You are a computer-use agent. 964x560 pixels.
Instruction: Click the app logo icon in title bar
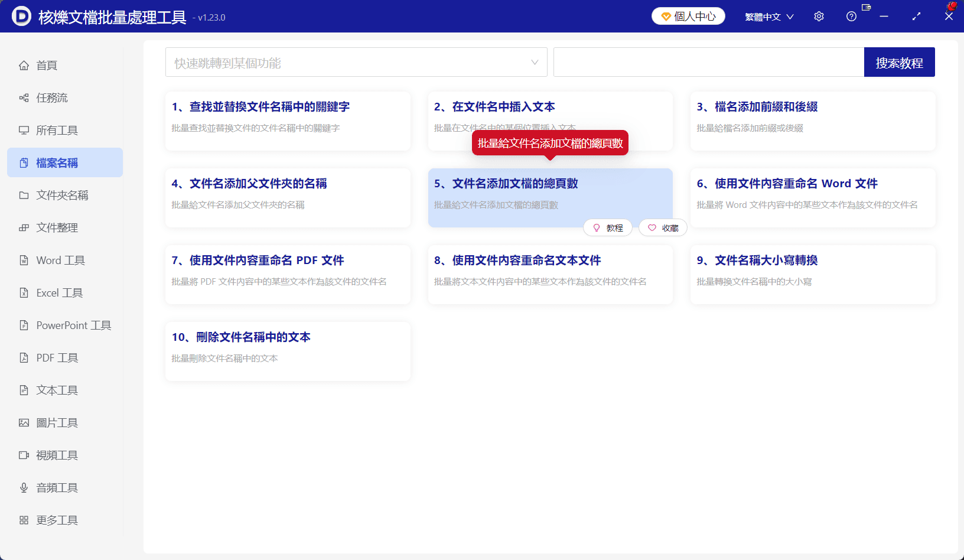tap(21, 16)
